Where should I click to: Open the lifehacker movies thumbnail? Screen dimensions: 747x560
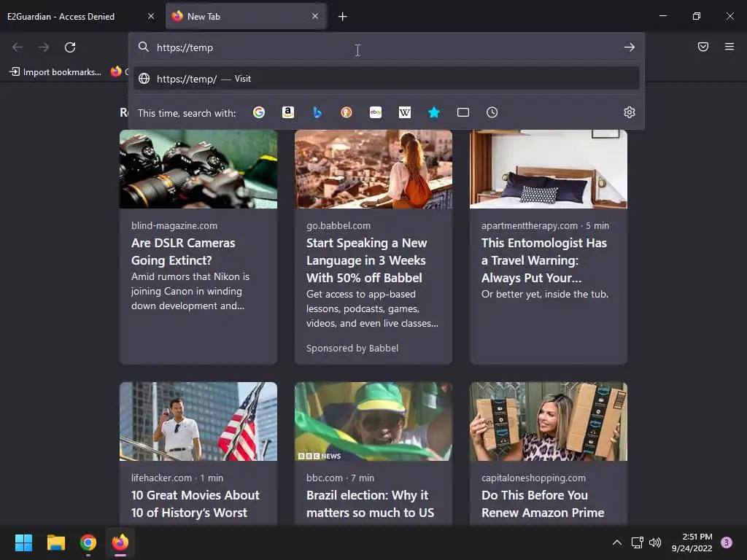click(198, 421)
